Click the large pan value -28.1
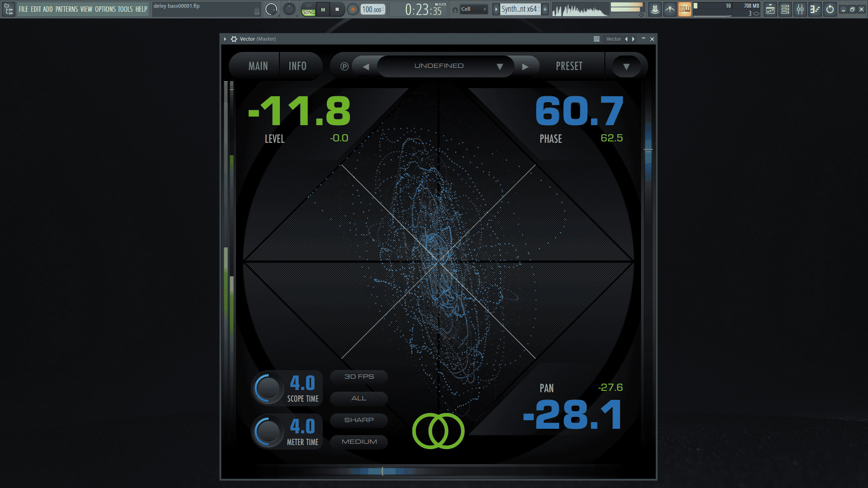Image resolution: width=868 pixels, height=488 pixels. [x=572, y=415]
